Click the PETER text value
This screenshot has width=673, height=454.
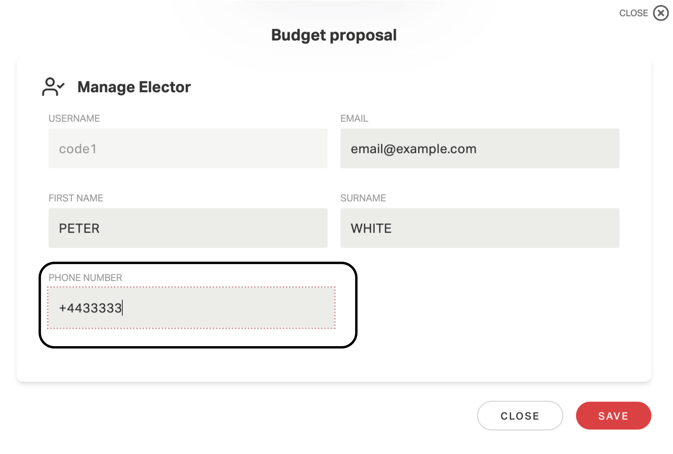pos(79,228)
